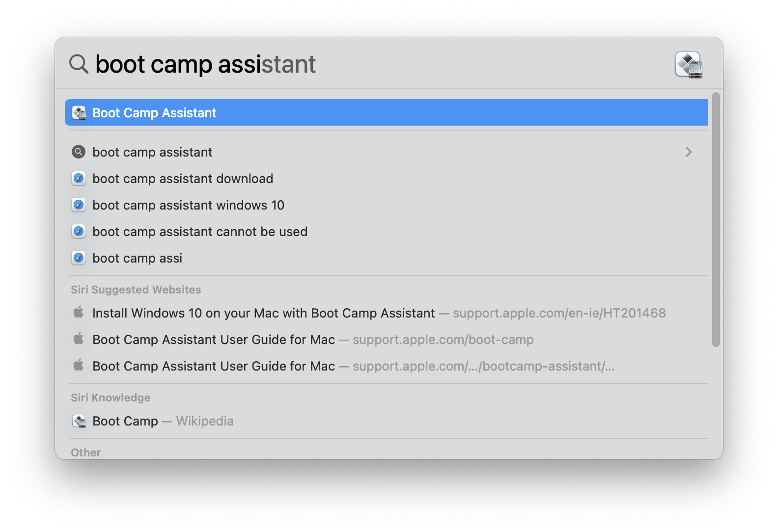Select the 'boot camp assistant windows 10' suggestion
778x532 pixels.
189,205
